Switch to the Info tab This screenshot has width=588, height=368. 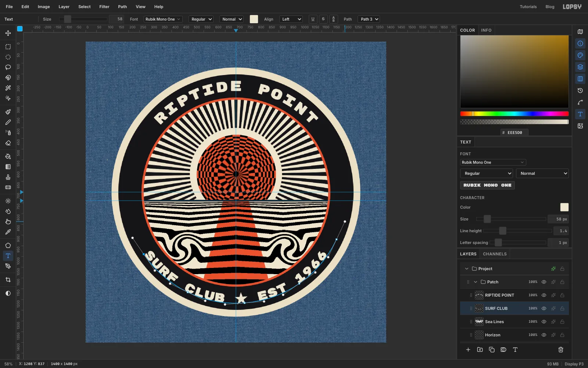[486, 30]
